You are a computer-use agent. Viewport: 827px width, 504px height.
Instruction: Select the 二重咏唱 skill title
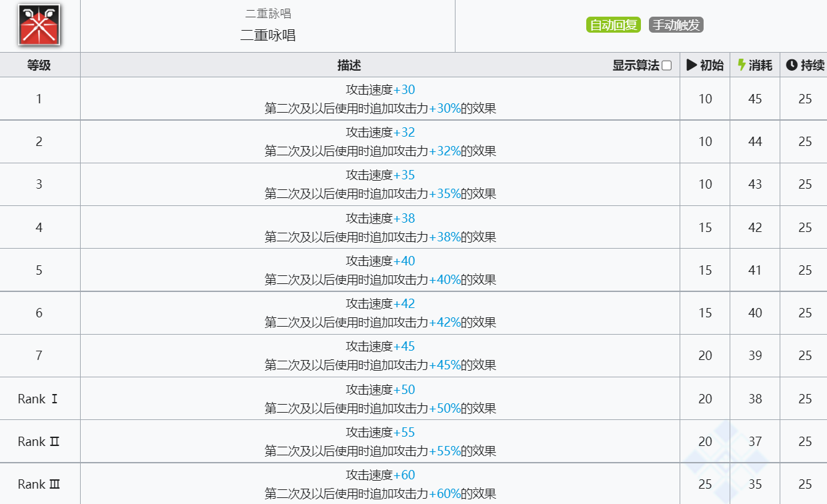click(x=268, y=35)
